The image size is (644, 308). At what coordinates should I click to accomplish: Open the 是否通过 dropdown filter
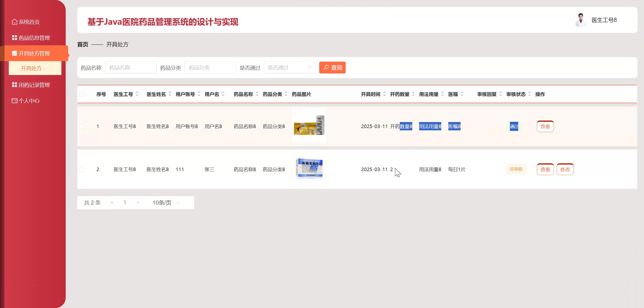(289, 67)
